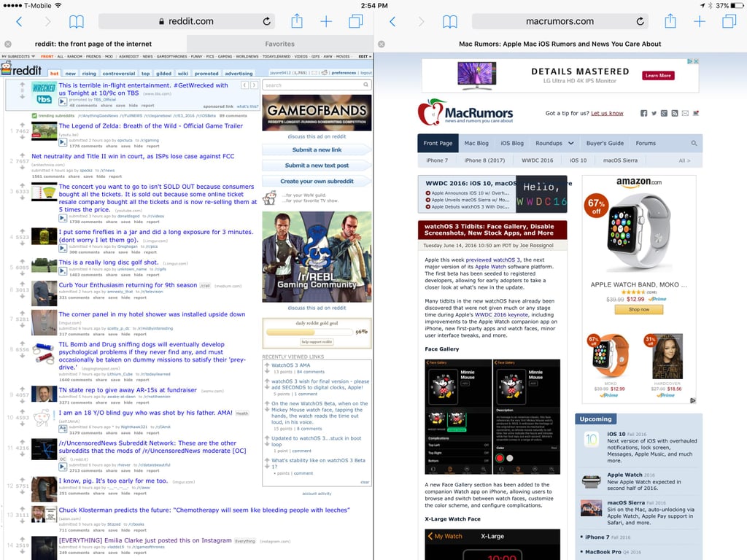
Task: Upvote the Chuck Klosterman post
Action: pos(23,508)
